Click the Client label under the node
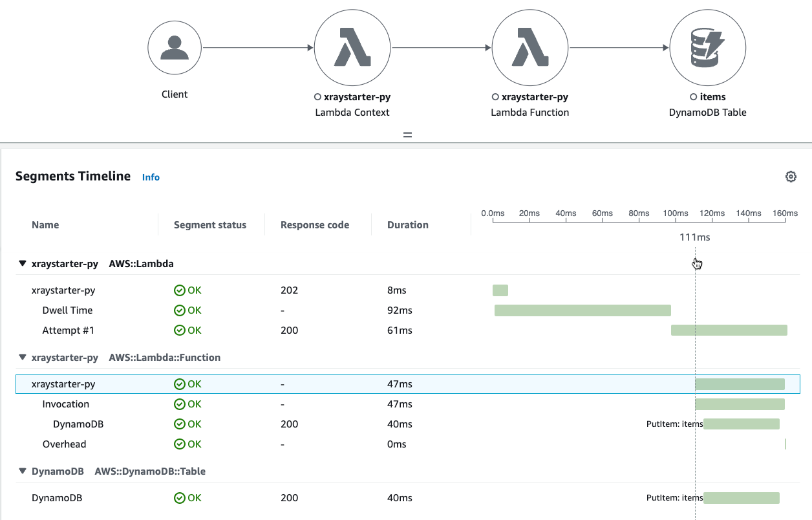Screen dimensions: 812x520 [x=175, y=94]
